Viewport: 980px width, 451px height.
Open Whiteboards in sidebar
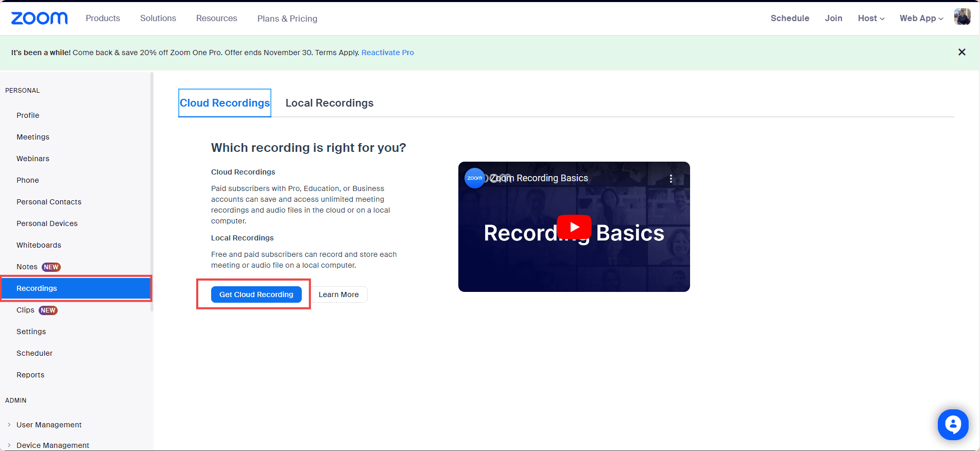coord(39,245)
